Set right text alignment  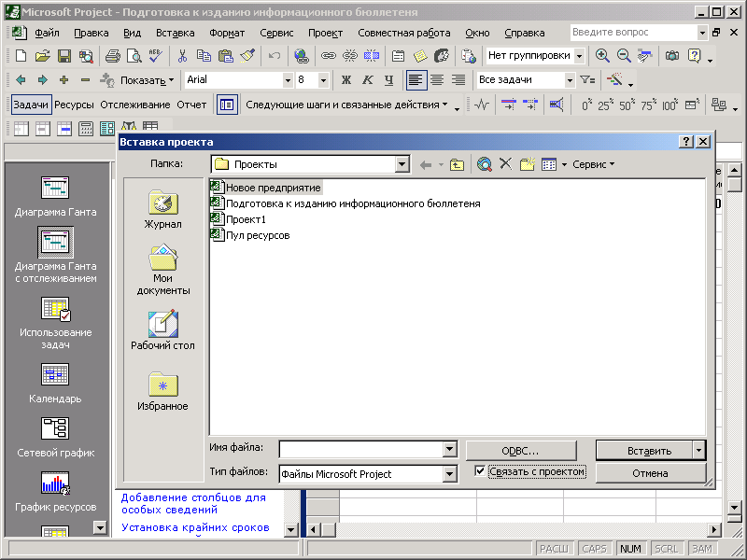458,80
